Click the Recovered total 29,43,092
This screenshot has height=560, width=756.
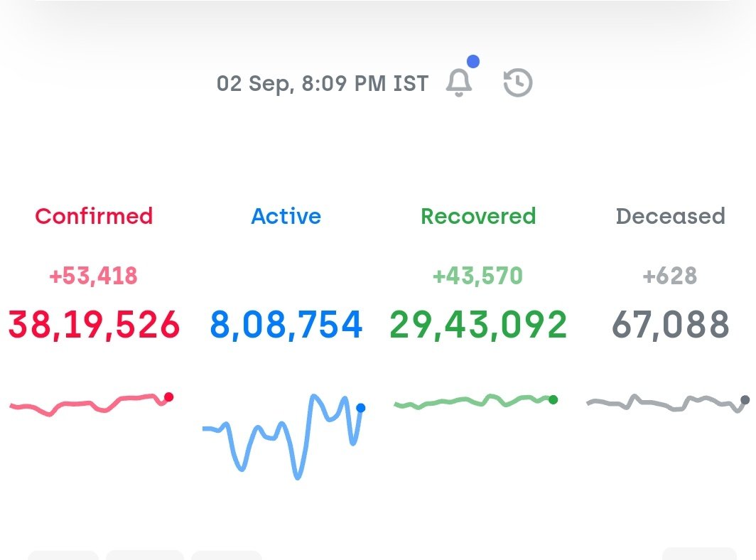point(479,325)
